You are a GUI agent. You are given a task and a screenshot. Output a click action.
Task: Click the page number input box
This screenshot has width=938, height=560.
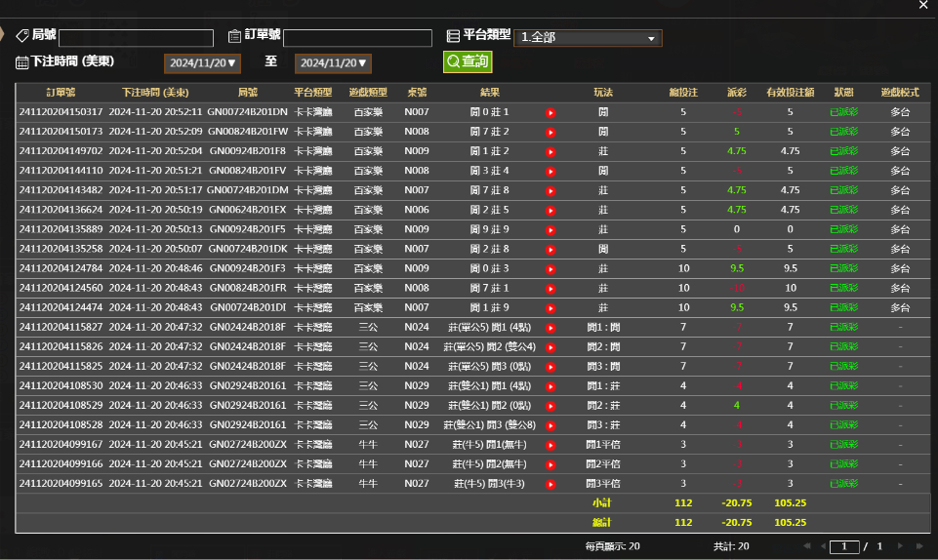(843, 547)
